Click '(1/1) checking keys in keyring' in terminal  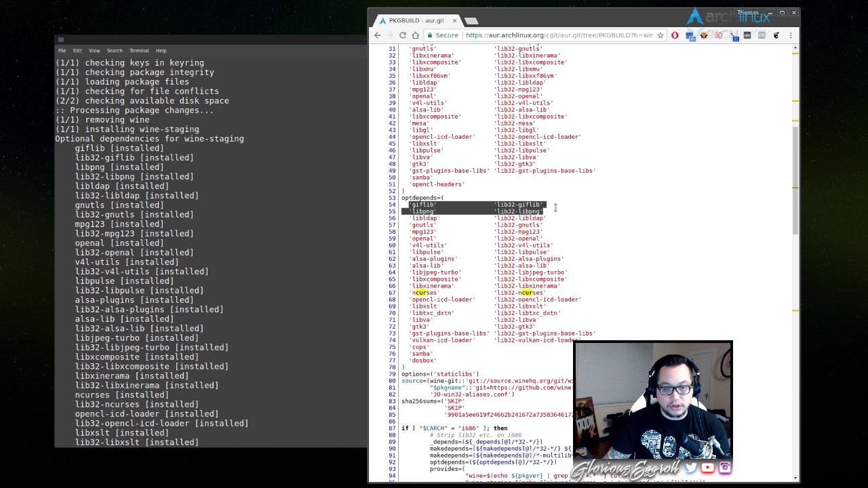(x=130, y=62)
